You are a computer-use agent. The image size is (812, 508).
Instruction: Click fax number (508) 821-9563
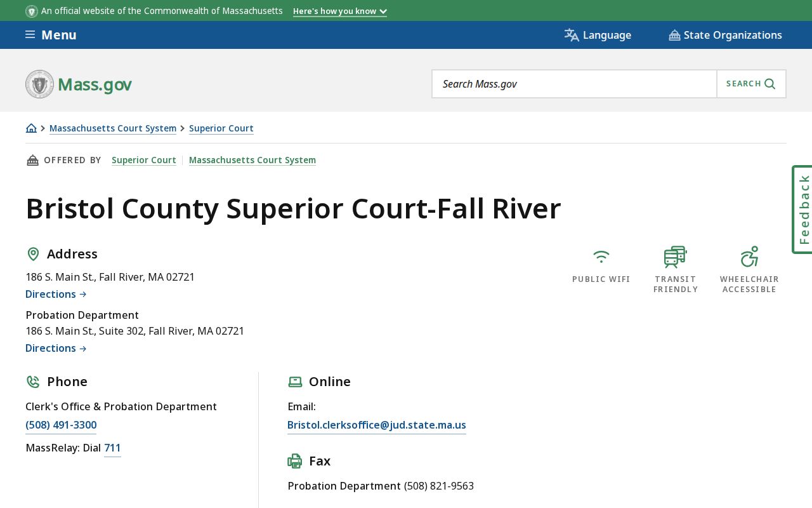click(439, 486)
